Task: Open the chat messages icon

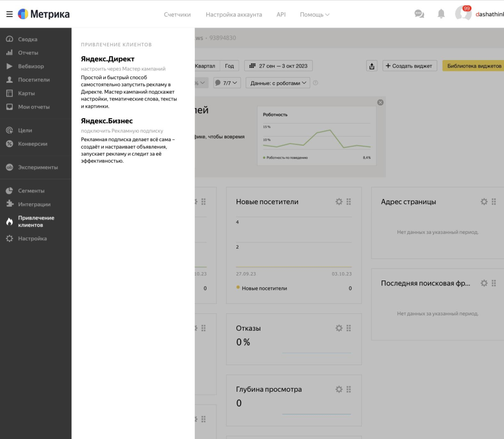Action: click(x=419, y=14)
